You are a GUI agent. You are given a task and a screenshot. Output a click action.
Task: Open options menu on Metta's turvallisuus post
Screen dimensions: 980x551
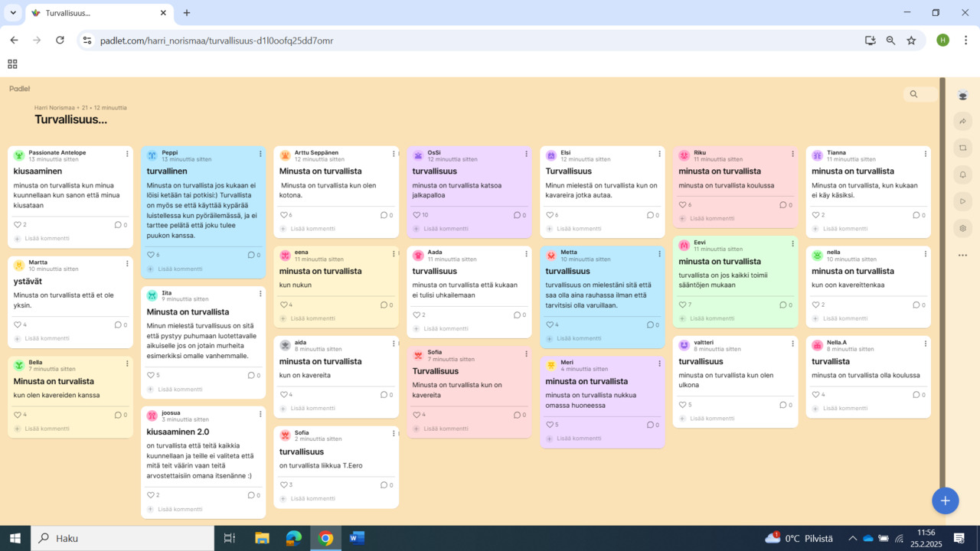point(659,253)
